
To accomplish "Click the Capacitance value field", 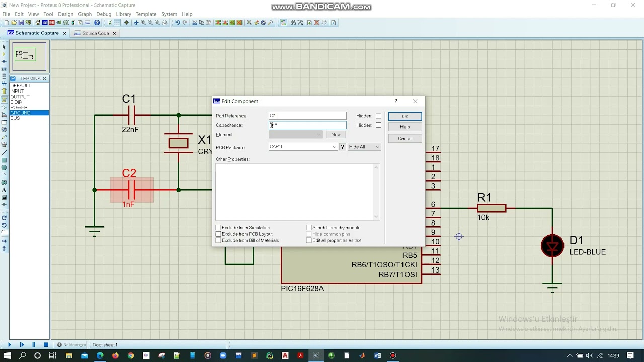I will [307, 125].
